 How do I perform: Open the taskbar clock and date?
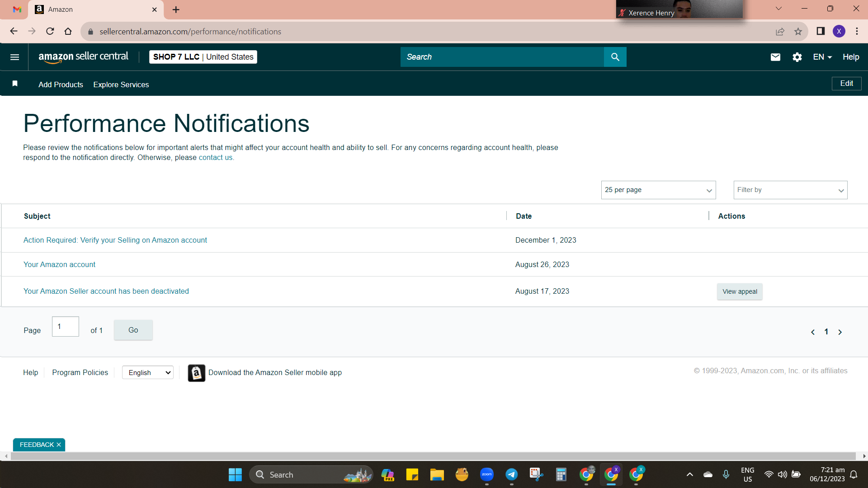827,474
